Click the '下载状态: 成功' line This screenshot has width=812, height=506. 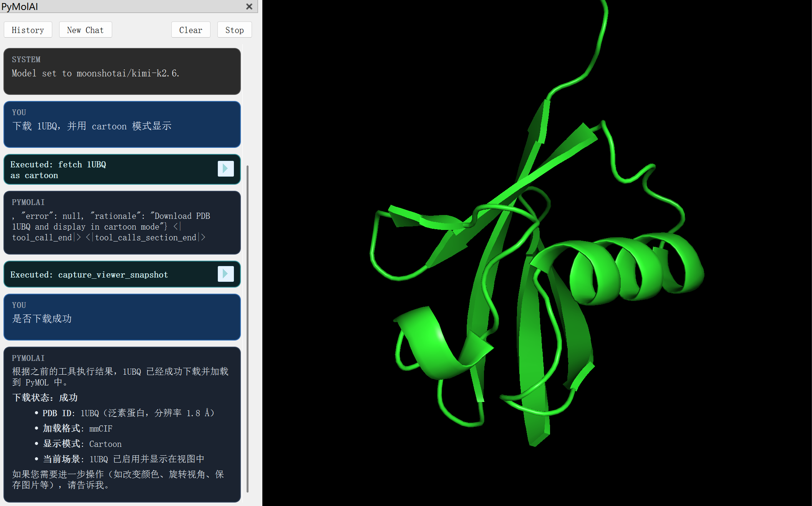(x=45, y=397)
